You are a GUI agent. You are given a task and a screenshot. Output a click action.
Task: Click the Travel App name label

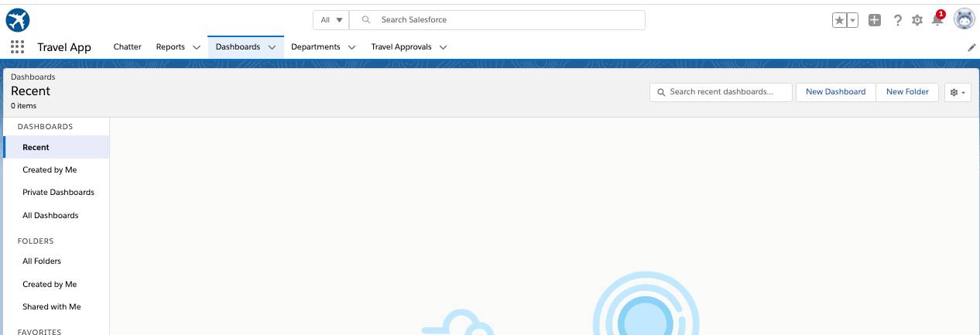64,47
